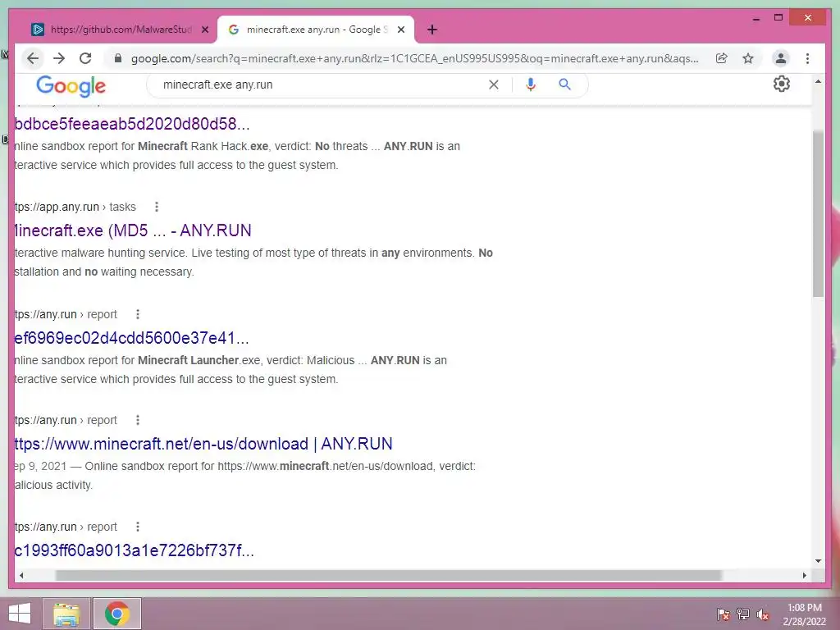Start voice search with microphone icon
The width and height of the screenshot is (840, 630).
click(x=531, y=84)
